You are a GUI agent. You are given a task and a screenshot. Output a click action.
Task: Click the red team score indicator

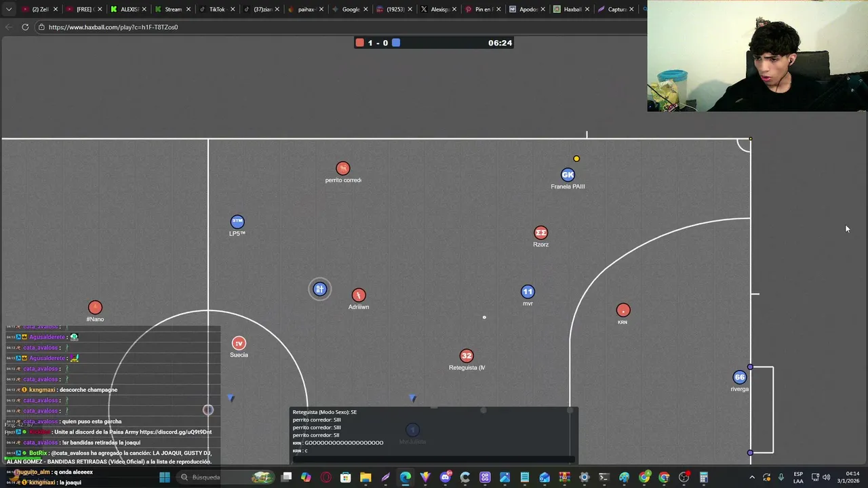pyautogui.click(x=359, y=43)
